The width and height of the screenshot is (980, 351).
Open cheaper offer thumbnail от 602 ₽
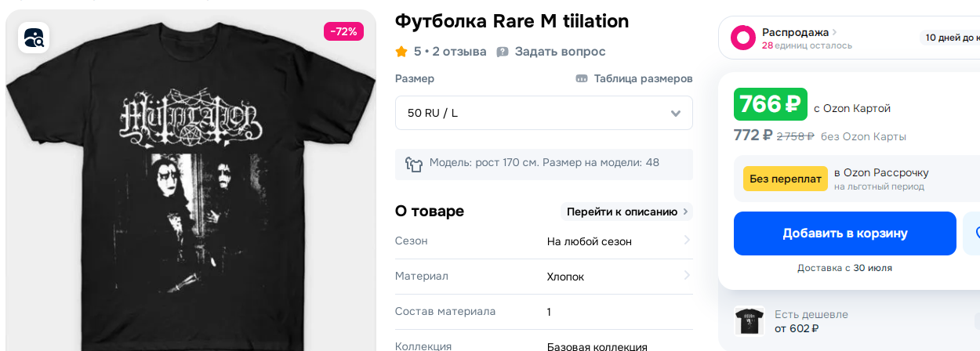coord(749,321)
